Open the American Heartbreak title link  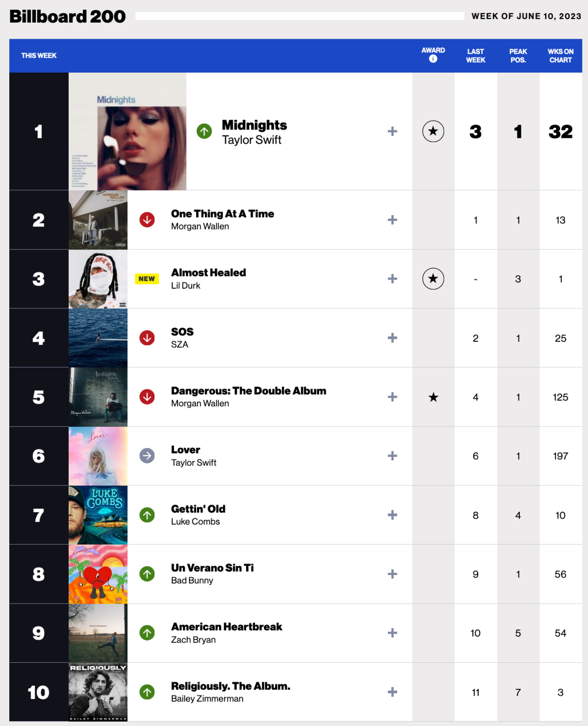pyautogui.click(x=227, y=627)
